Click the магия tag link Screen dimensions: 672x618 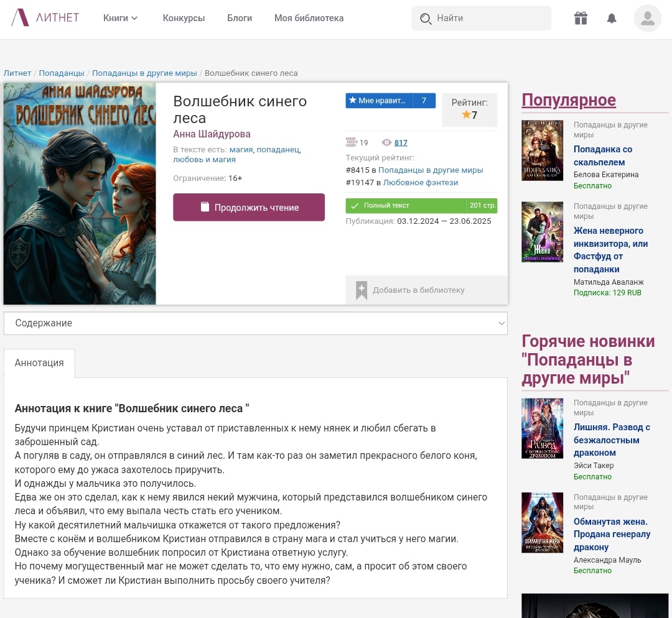tap(241, 149)
